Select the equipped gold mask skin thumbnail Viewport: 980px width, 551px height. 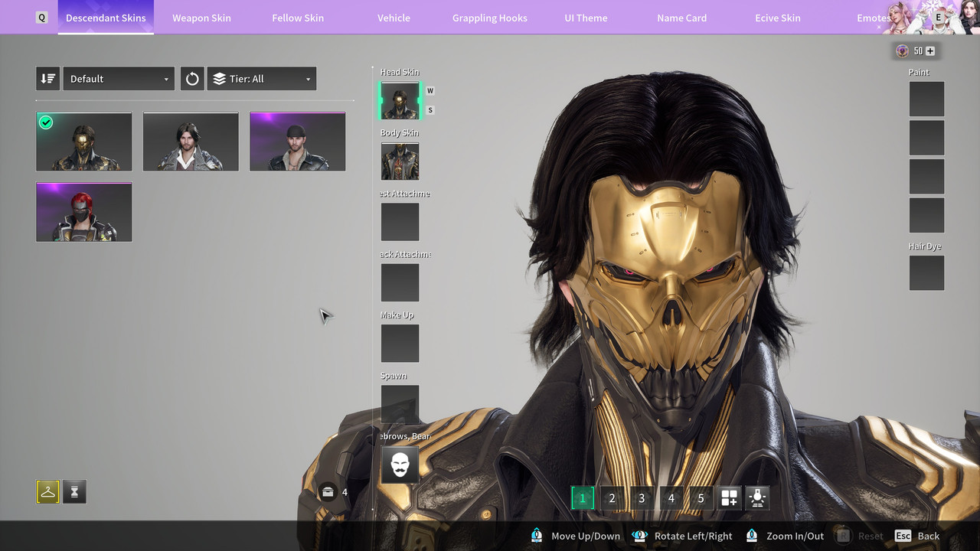point(84,142)
